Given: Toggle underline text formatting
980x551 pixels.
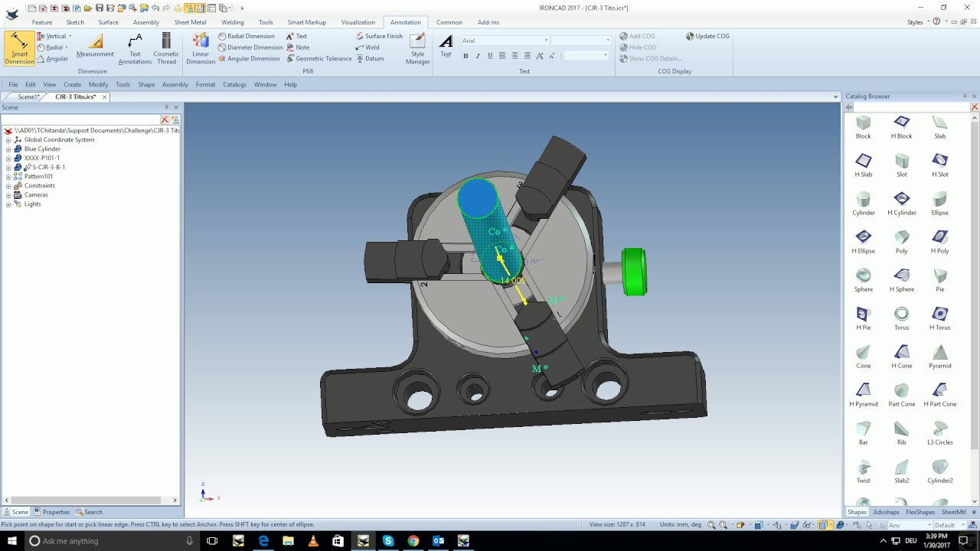Looking at the screenshot, I should 490,56.
